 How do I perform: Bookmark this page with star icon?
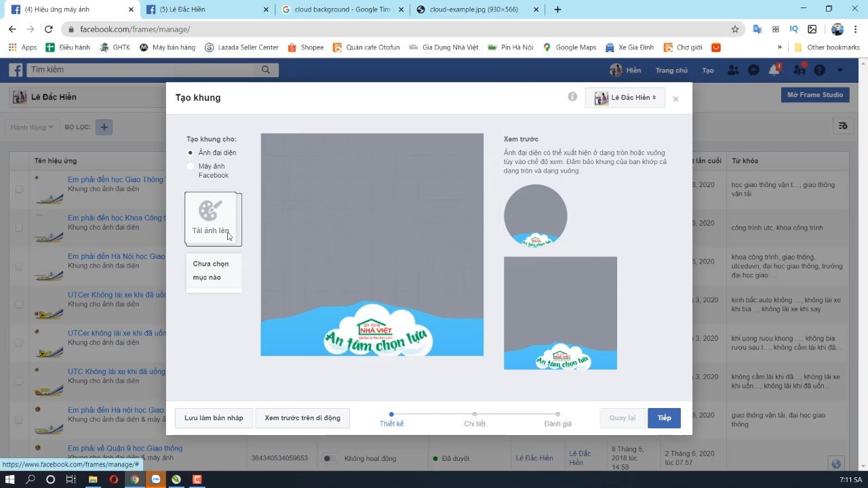[x=735, y=29]
